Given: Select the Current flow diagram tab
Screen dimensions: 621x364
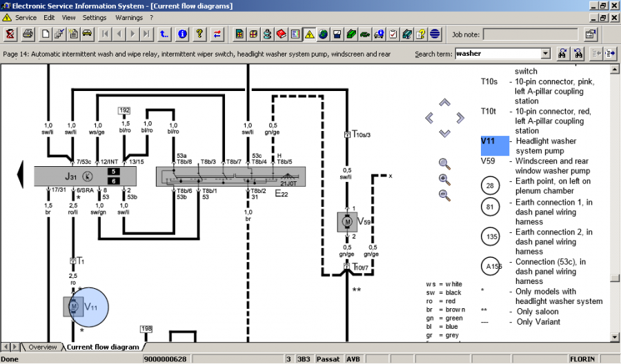Looking at the screenshot, I should pyautogui.click(x=102, y=347).
